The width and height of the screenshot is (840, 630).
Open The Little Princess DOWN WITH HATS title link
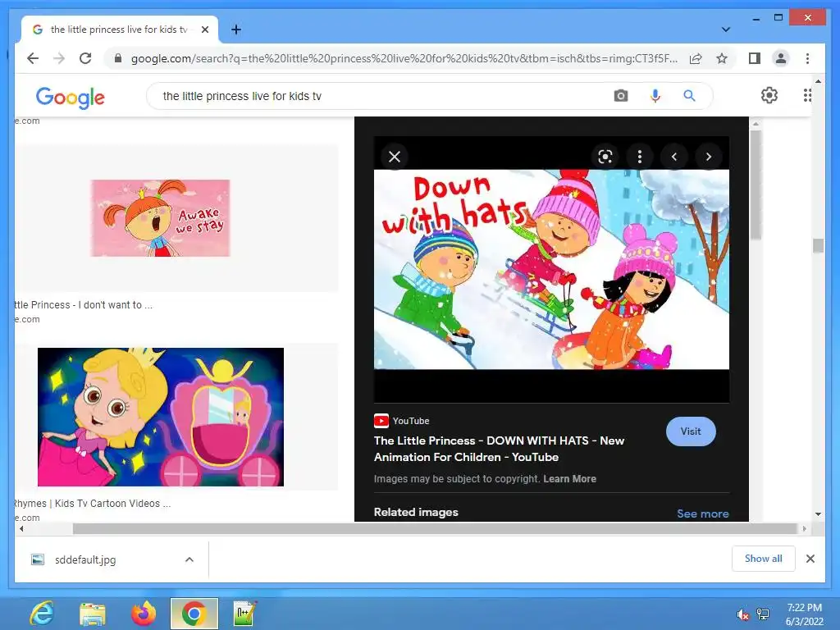499,449
